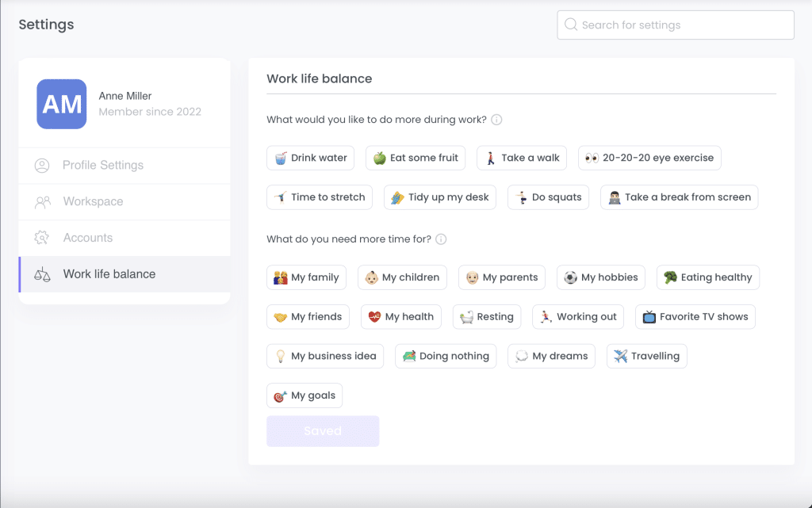812x508 pixels.
Task: Toggle the Drink water option
Action: (x=310, y=158)
